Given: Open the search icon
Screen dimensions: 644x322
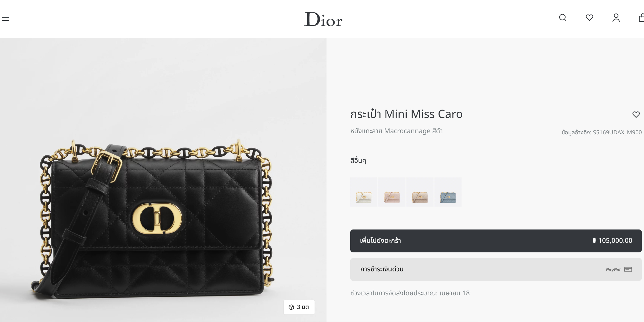Looking at the screenshot, I should pos(562,18).
